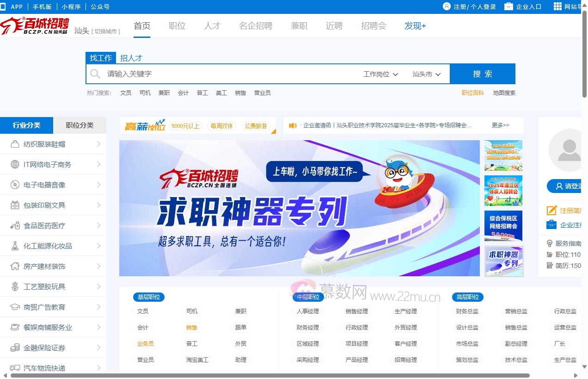This screenshot has height=379, width=588.
Task: Click the 注册/个人登录 user icon
Action: [447, 6]
